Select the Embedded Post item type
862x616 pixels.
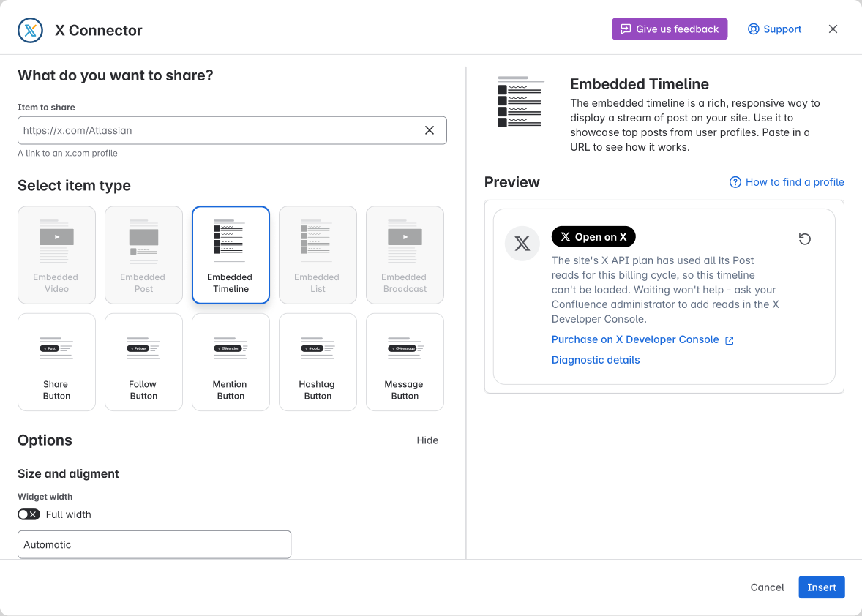point(143,255)
